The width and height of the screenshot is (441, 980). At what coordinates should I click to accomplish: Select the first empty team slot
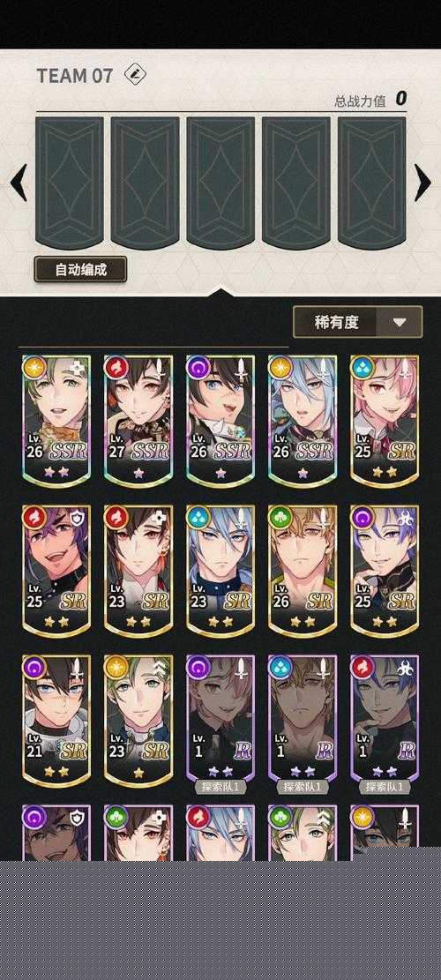pos(70,182)
